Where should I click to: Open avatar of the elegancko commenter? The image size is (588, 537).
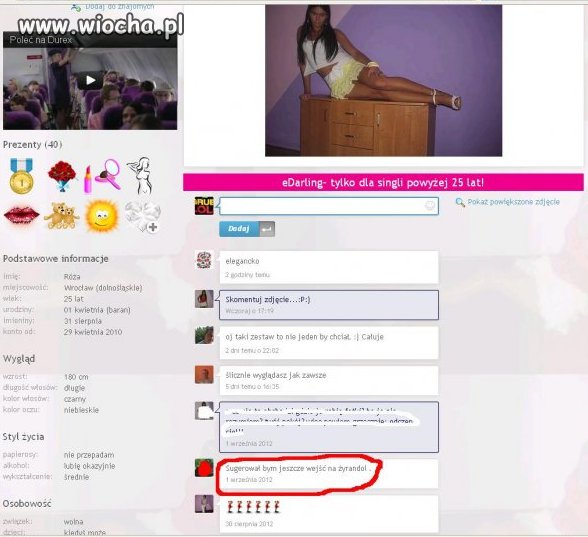point(204,260)
